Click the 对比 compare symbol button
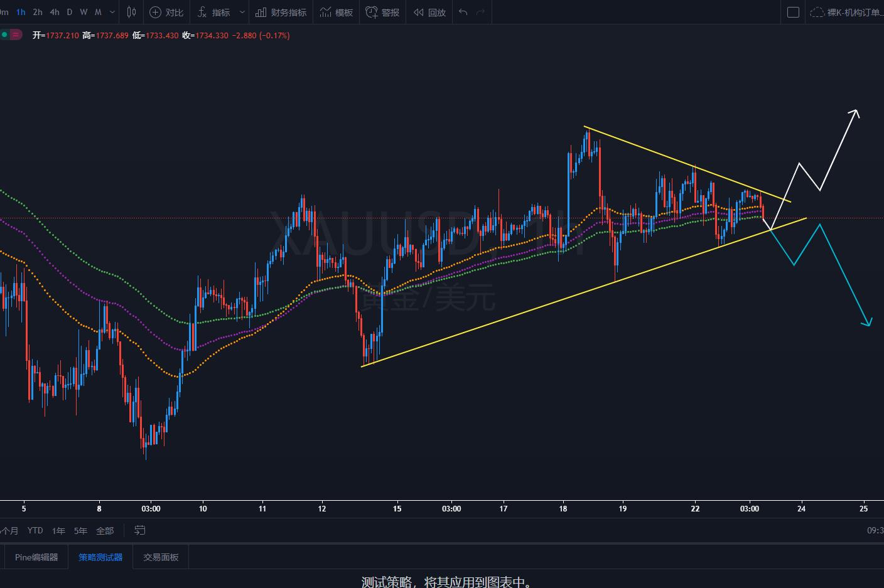Image resolution: width=884 pixels, height=588 pixels. pyautogui.click(x=166, y=12)
